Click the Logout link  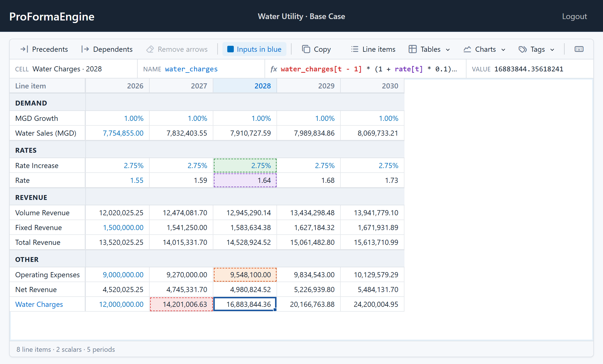pyautogui.click(x=574, y=16)
